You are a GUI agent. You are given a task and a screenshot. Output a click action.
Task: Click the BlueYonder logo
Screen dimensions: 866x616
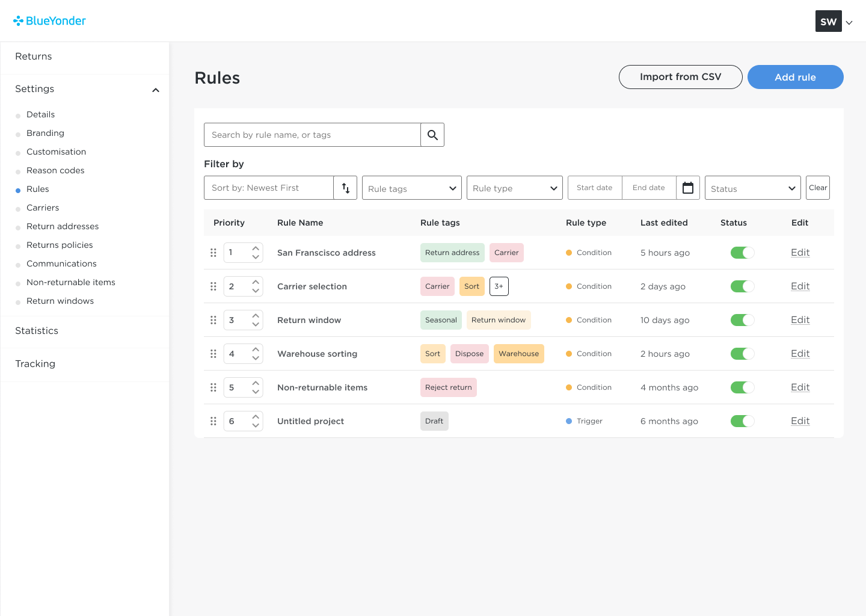pos(49,21)
